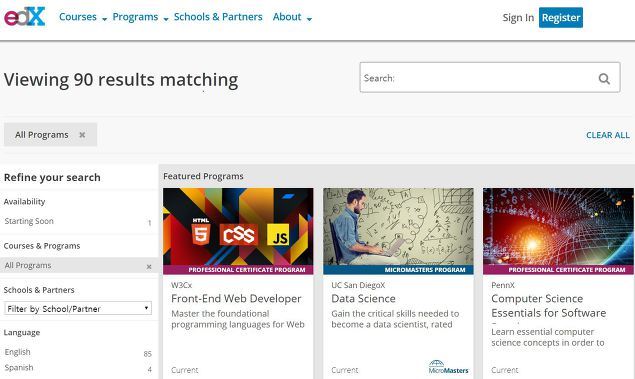Click the magnifying glass search icon
Screen dimensions: 635x379
click(604, 78)
